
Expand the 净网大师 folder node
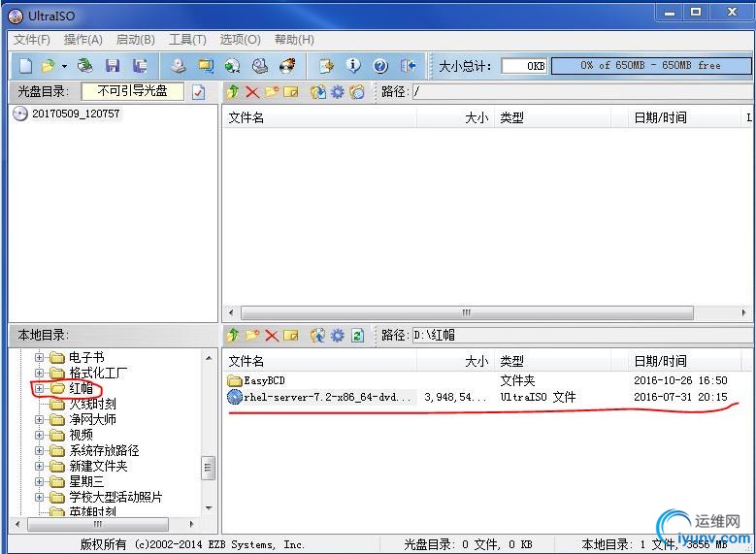[39, 419]
